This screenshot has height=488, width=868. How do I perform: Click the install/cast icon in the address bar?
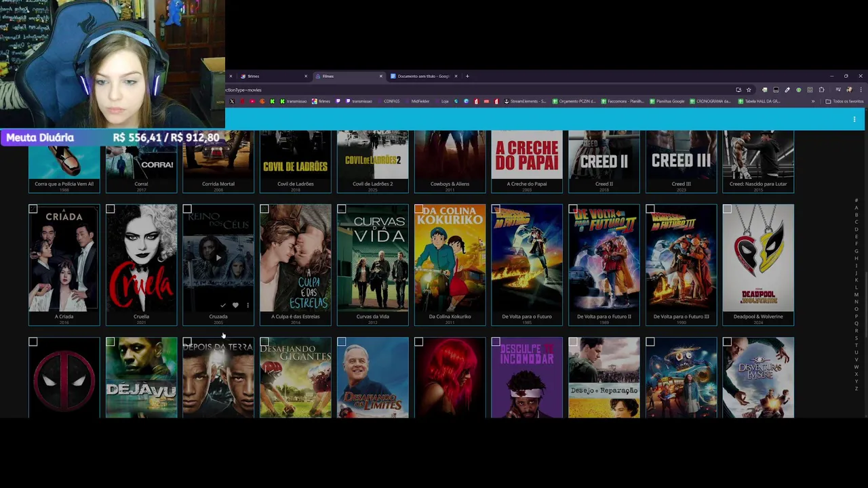click(738, 89)
